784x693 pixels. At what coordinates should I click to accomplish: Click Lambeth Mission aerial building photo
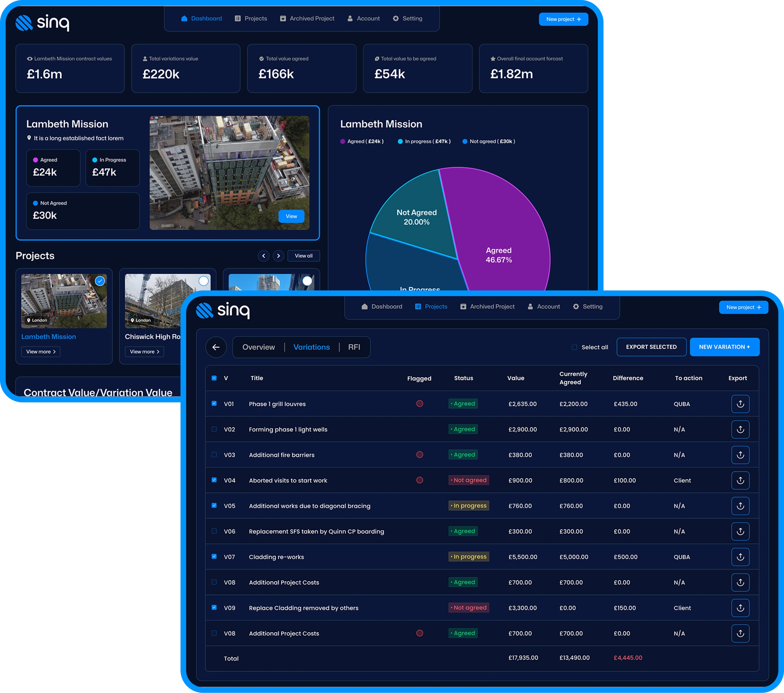[229, 173]
